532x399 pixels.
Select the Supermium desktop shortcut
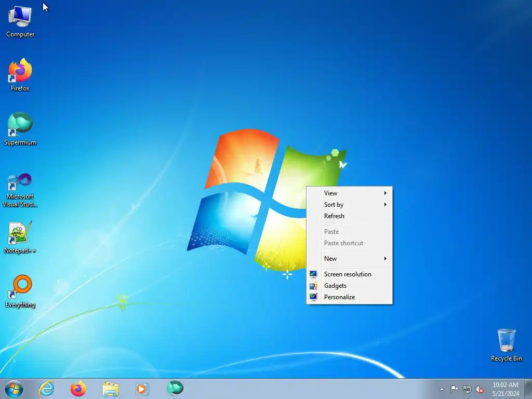20,129
